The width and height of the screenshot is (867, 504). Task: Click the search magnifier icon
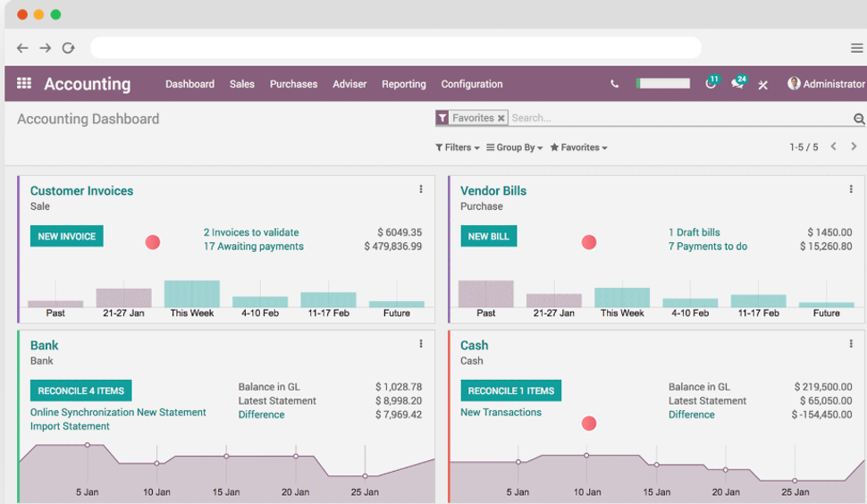point(858,119)
